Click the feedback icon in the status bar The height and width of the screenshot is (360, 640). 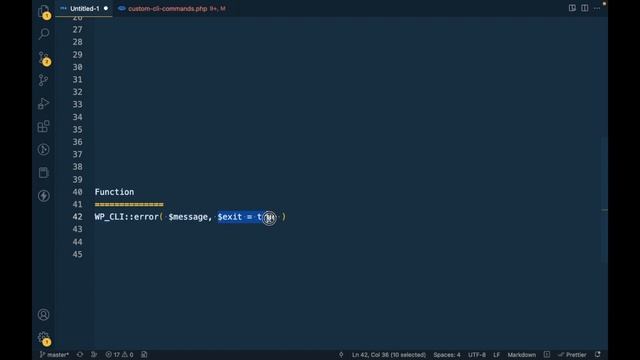coord(547,355)
